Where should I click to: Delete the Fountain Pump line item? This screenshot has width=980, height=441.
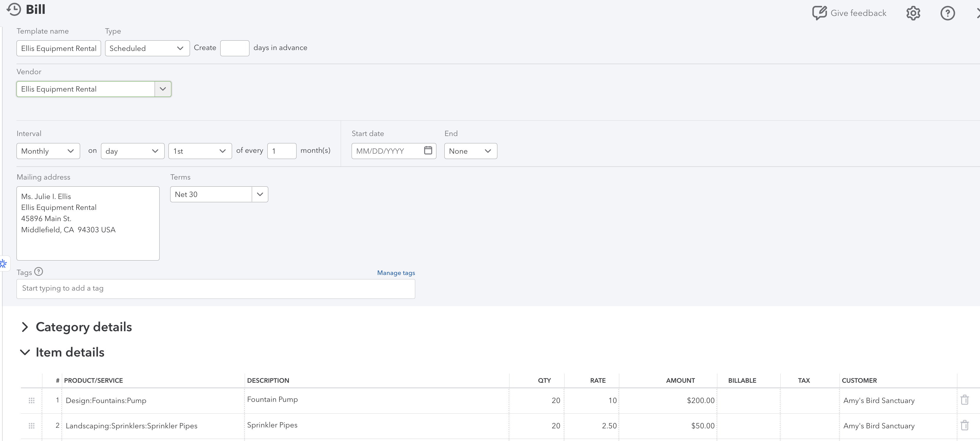964,400
